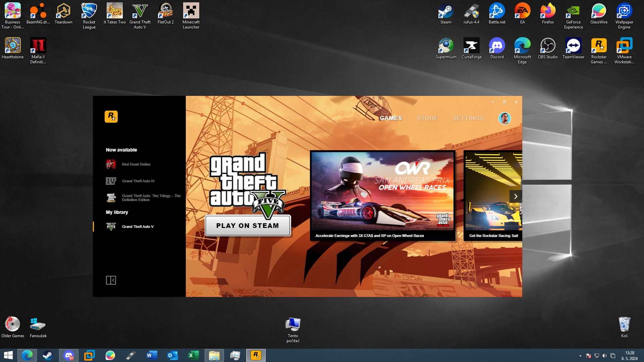Click the Red Dead Online game icon

(x=111, y=164)
